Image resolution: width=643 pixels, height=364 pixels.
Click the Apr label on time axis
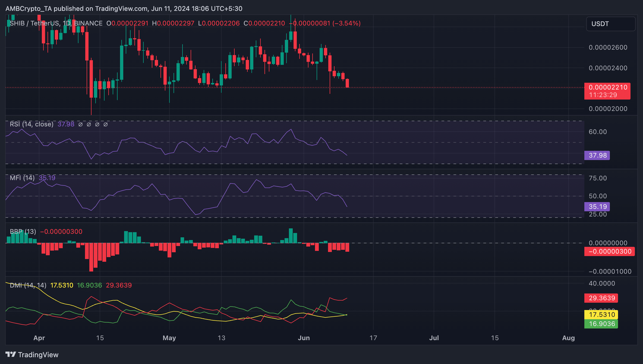(x=39, y=338)
